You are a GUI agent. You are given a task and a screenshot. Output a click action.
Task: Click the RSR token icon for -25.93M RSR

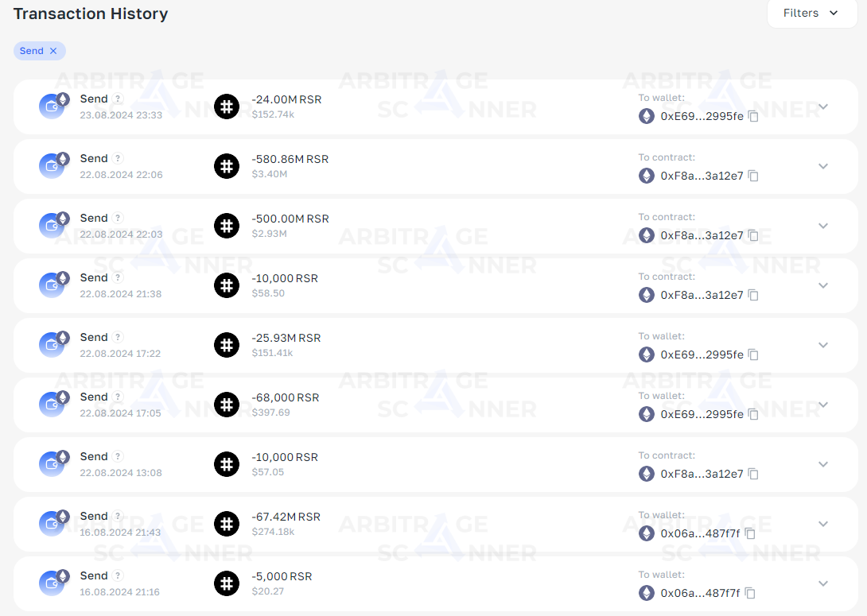pyautogui.click(x=227, y=345)
